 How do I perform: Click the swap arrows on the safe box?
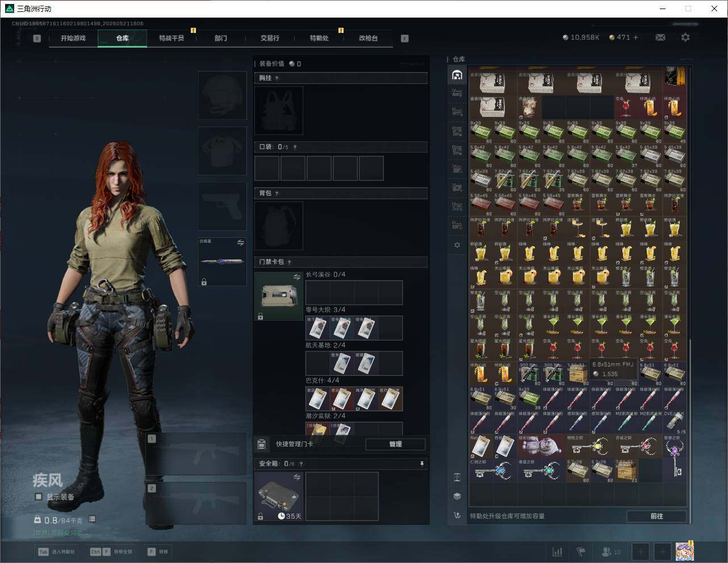click(x=297, y=478)
